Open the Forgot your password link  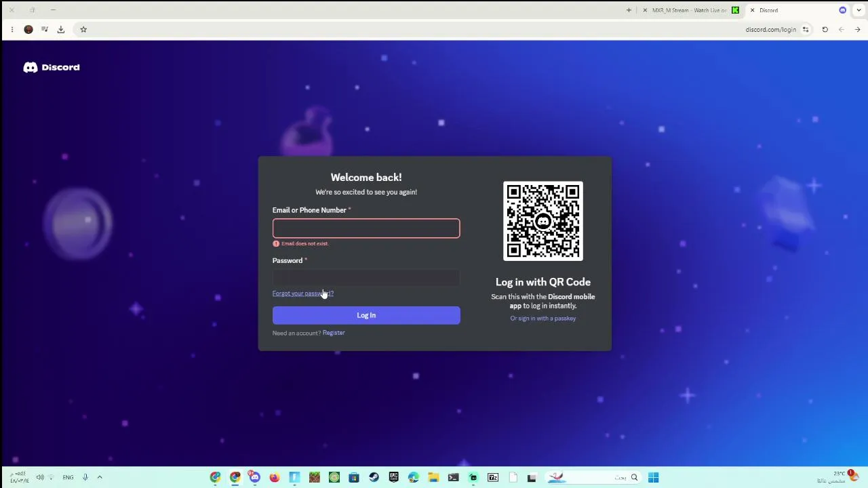click(303, 293)
